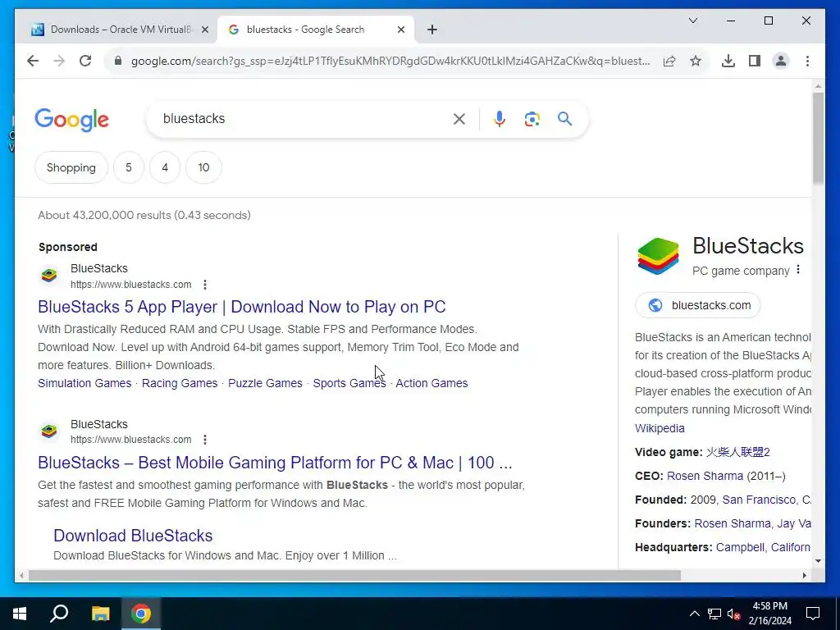840x630 pixels.
Task: Select the 5 filter chip
Action: point(129,167)
